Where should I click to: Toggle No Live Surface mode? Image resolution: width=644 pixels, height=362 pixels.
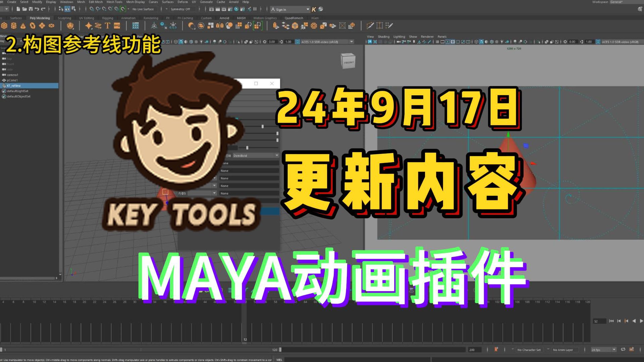tap(144, 9)
